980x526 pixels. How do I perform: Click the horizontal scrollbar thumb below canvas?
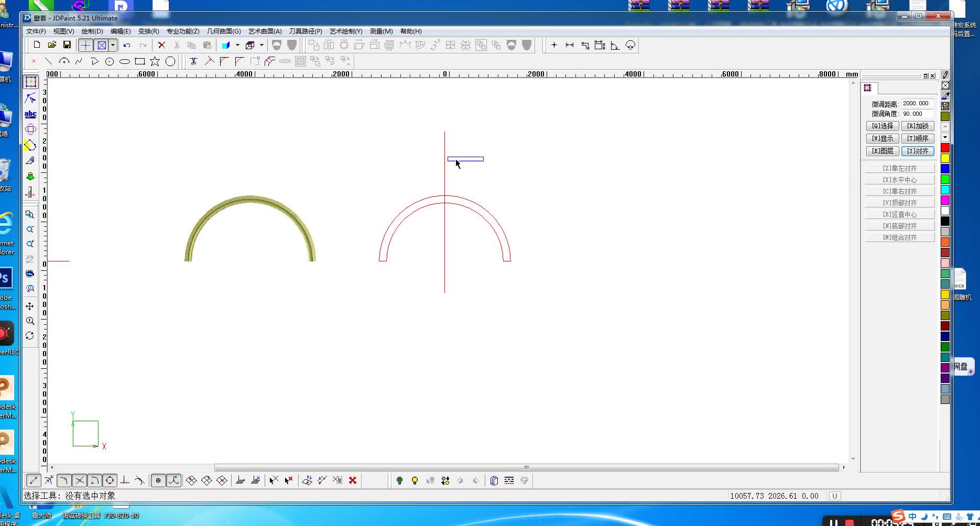tap(526, 467)
